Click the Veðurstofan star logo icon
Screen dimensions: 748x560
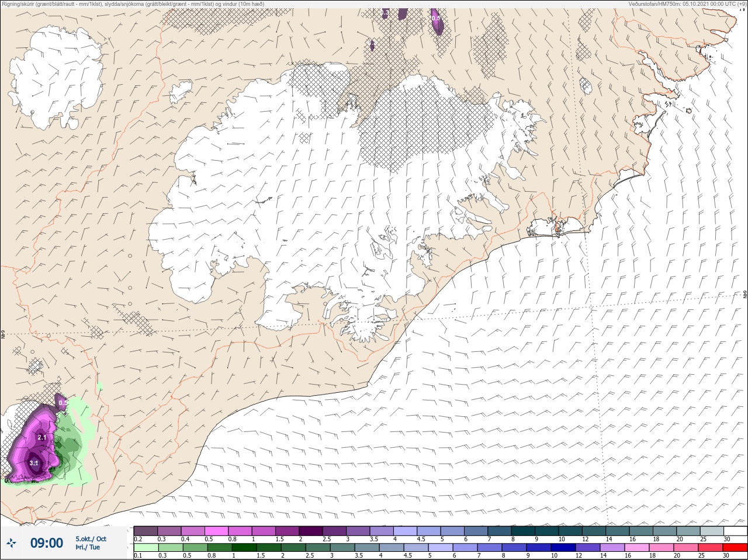click(11, 543)
